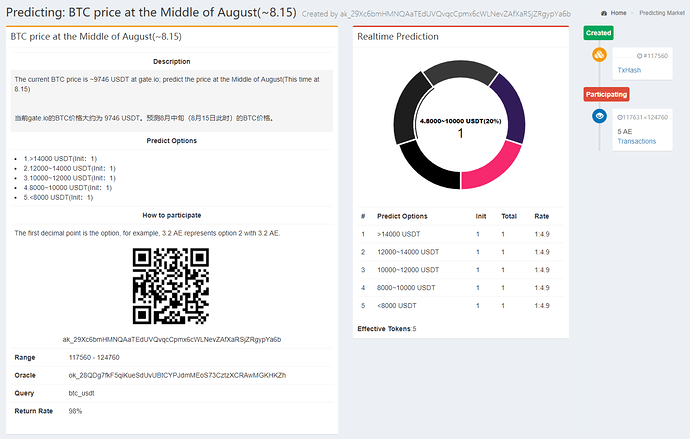The width and height of the screenshot is (690, 439).
Task: Open the Home breadcrumb link
Action: tap(618, 13)
